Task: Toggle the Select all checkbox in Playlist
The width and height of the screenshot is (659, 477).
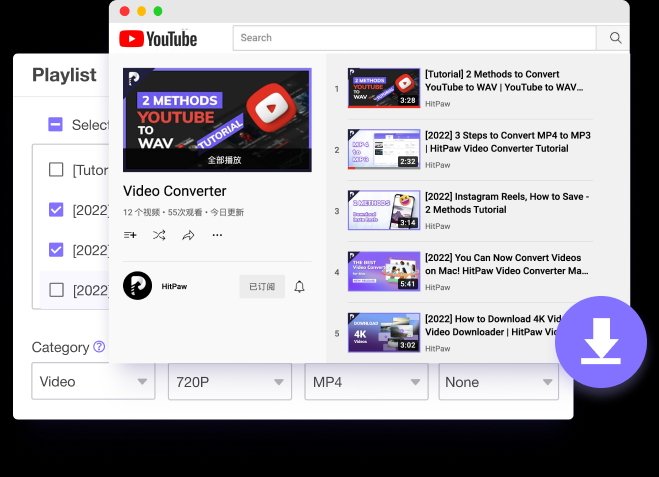Action: (55, 124)
